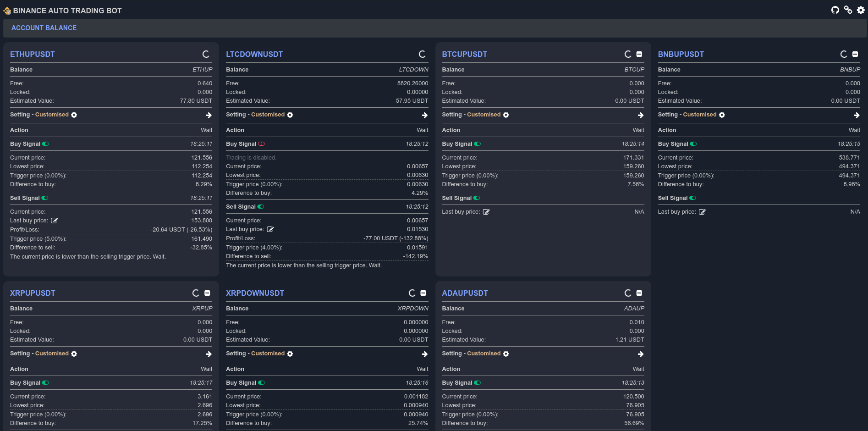Remove BNBUPUSDT symbol with minus icon
Screen dimensions: 868x431
pyautogui.click(x=855, y=54)
